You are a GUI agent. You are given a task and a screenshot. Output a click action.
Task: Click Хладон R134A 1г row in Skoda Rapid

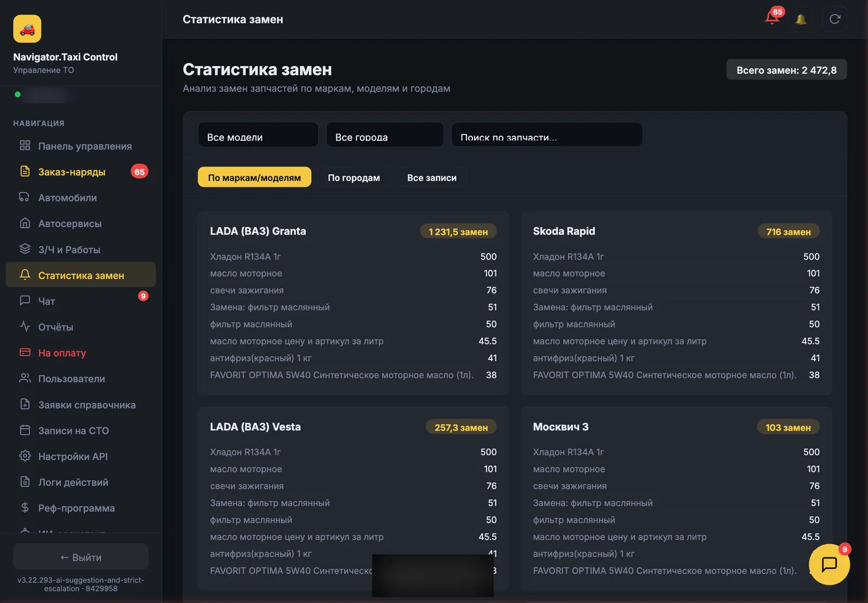pyautogui.click(x=676, y=256)
